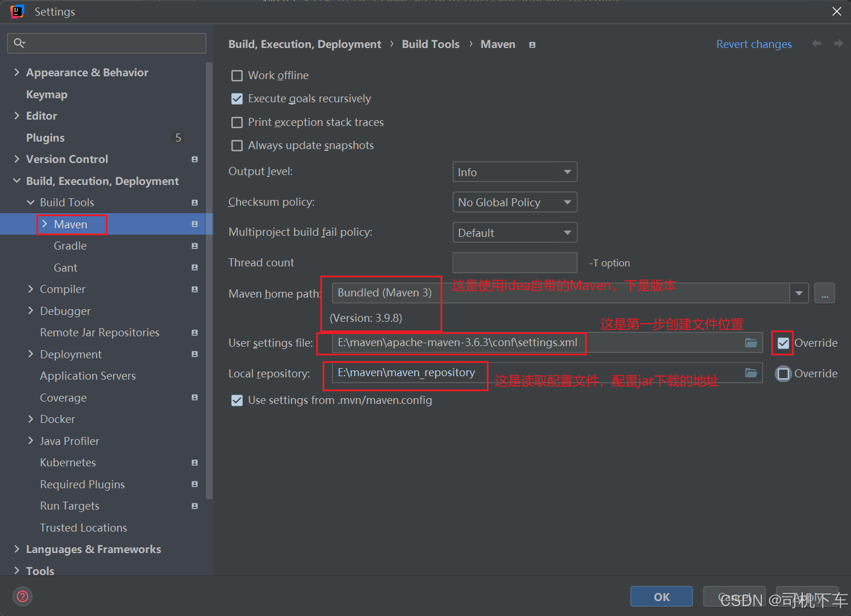Click project icon on Kubernetes row
851x616 pixels.
[x=195, y=462]
